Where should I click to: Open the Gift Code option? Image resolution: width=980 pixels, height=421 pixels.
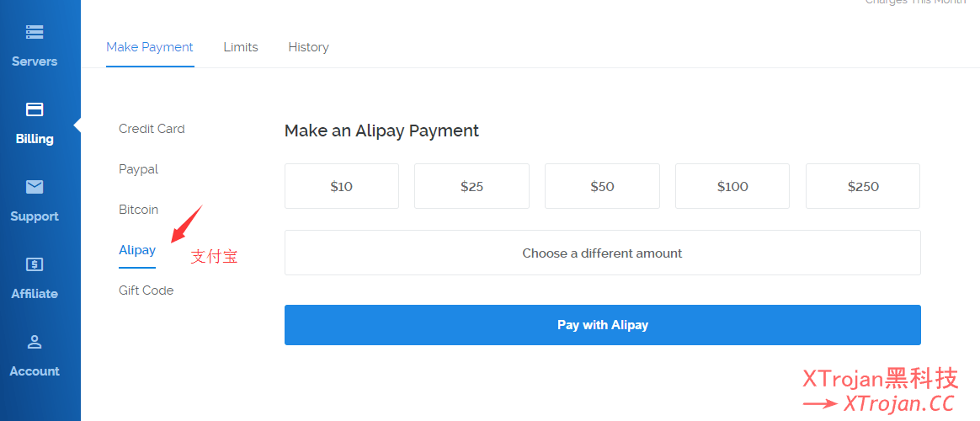(146, 290)
